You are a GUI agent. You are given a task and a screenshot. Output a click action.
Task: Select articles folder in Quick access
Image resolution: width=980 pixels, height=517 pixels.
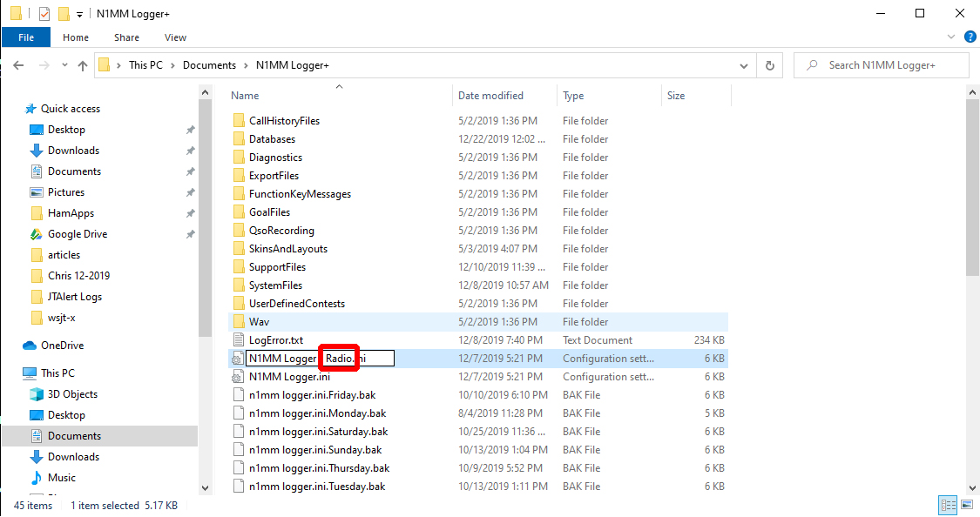pos(64,255)
